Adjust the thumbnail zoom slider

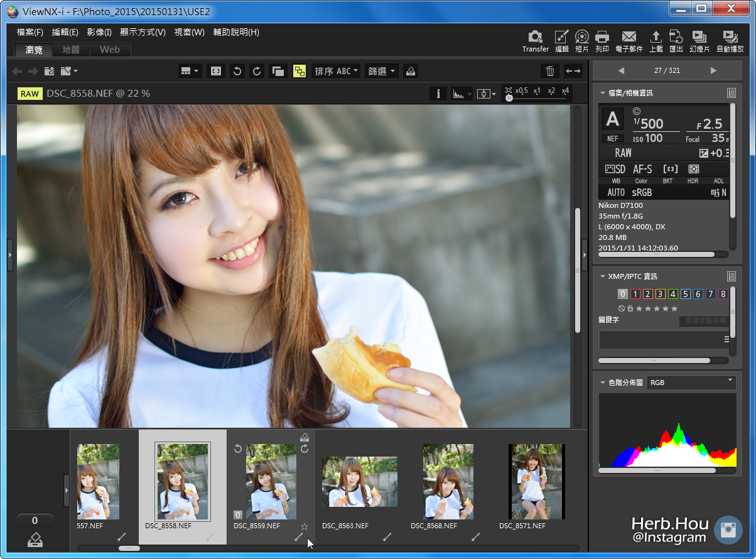pos(129,548)
